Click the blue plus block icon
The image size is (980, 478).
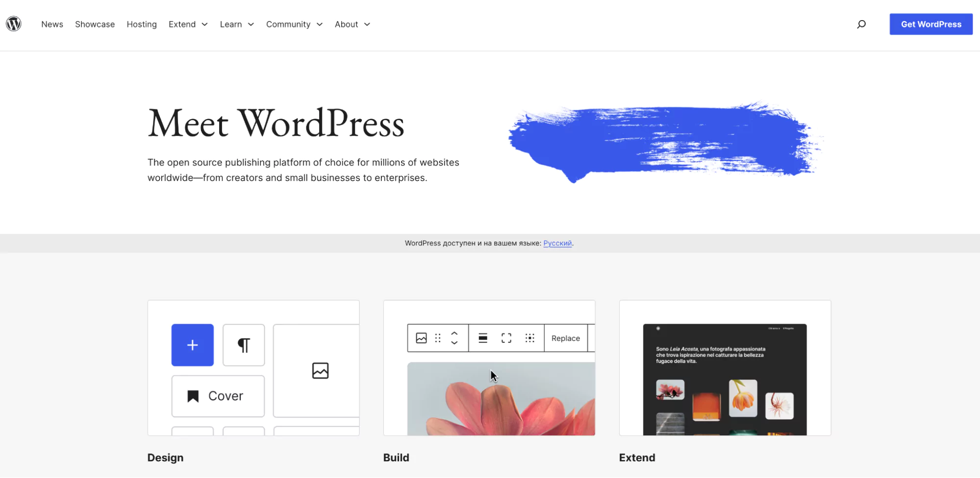pos(192,345)
